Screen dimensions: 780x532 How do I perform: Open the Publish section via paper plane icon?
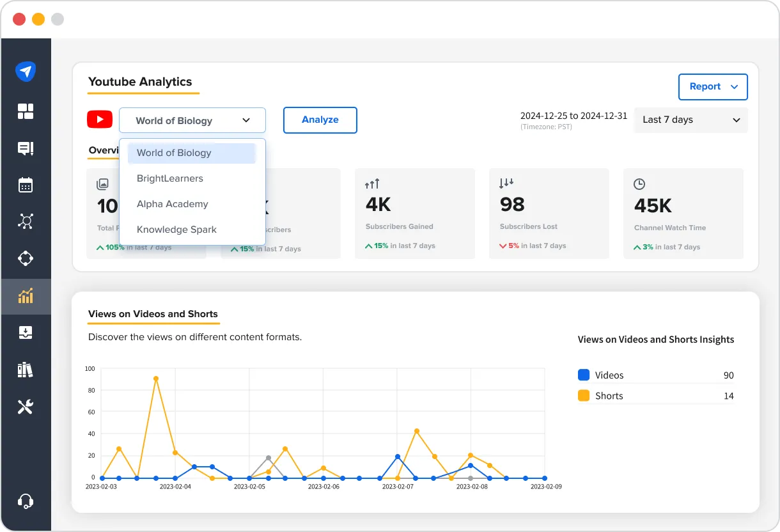(26, 71)
